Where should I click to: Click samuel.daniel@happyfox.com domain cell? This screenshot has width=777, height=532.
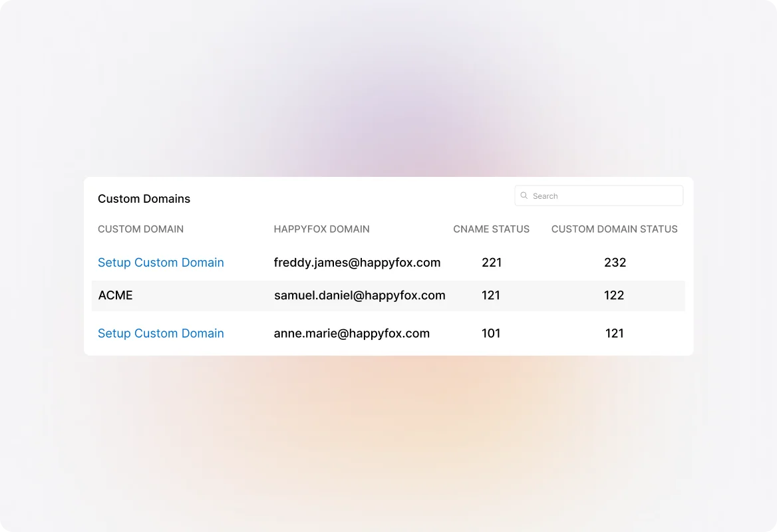coord(359,295)
